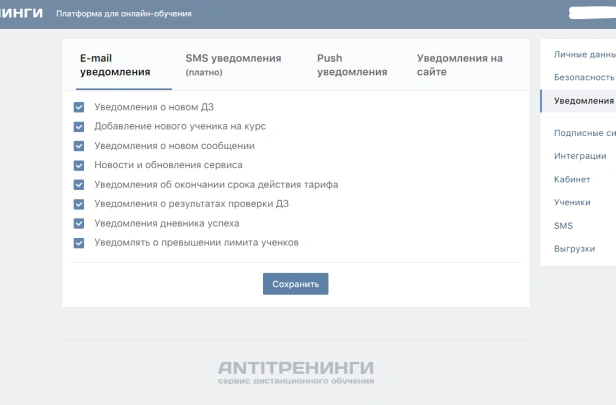Navigate to 'Ученики' sidebar section
Viewport: 616px width, 405px height.
click(x=572, y=202)
